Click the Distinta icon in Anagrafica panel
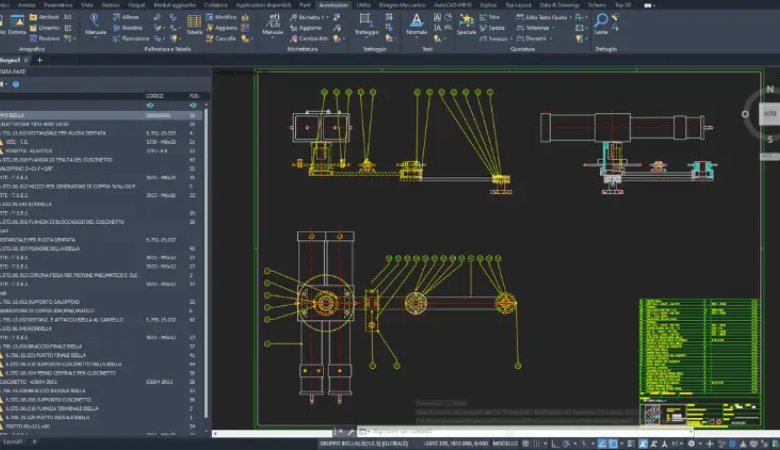Viewport: 780px width, 450px height. [x=17, y=24]
